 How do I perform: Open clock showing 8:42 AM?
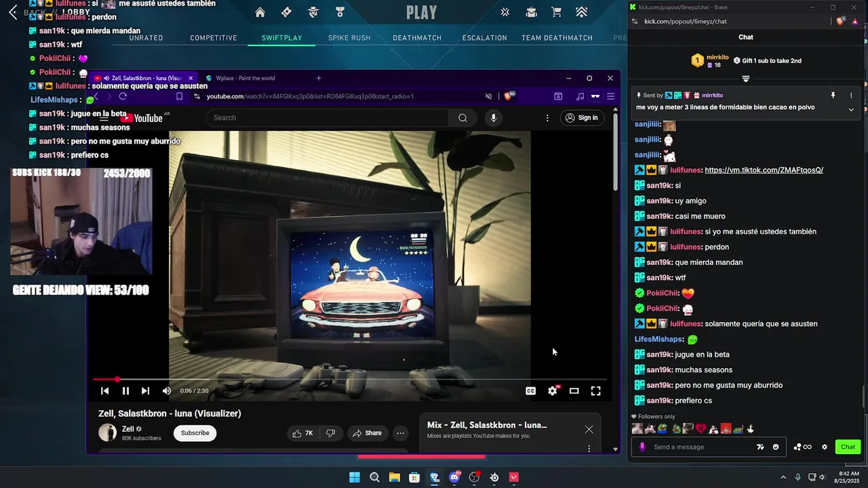point(849,477)
